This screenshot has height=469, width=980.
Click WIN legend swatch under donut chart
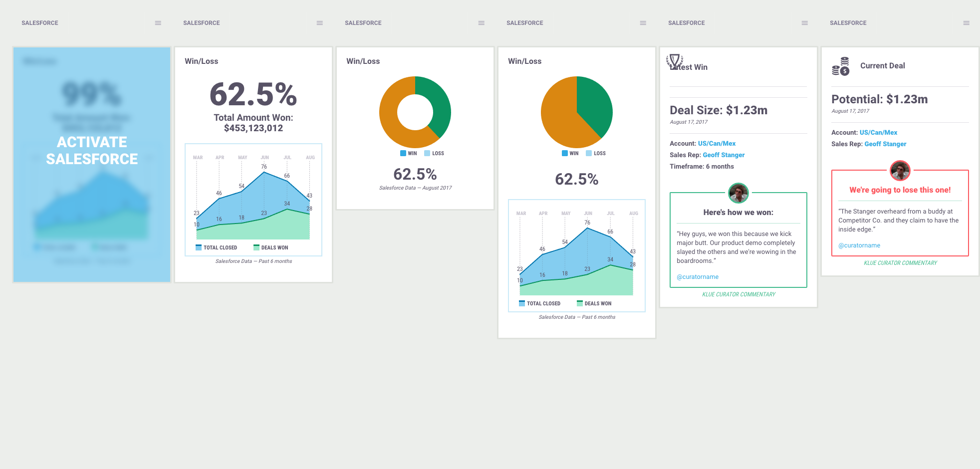[x=403, y=153]
